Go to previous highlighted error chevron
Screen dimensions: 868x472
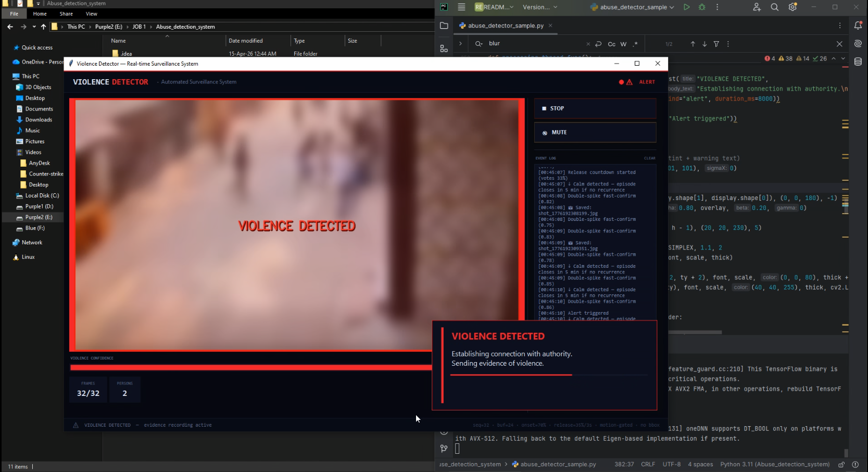pyautogui.click(x=834, y=58)
